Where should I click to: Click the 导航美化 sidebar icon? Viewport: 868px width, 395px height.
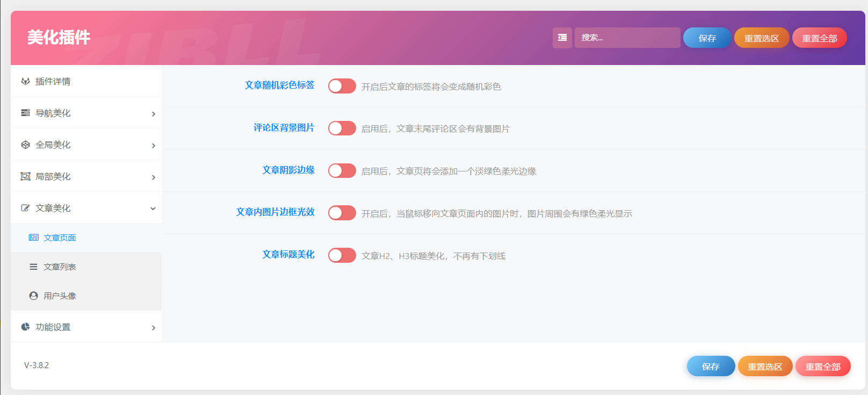[25, 113]
